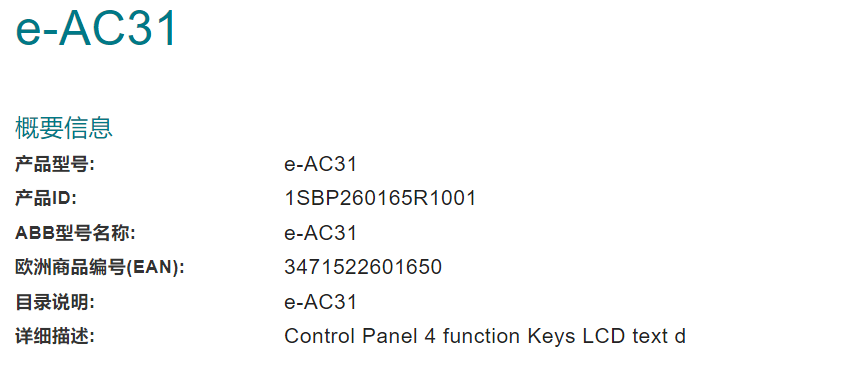
Task: Click the 欧洲商品编号(EAN) field label
Action: click(x=100, y=267)
